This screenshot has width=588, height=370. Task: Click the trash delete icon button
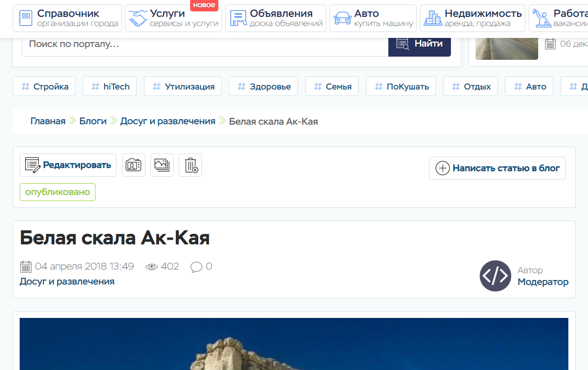pos(190,165)
